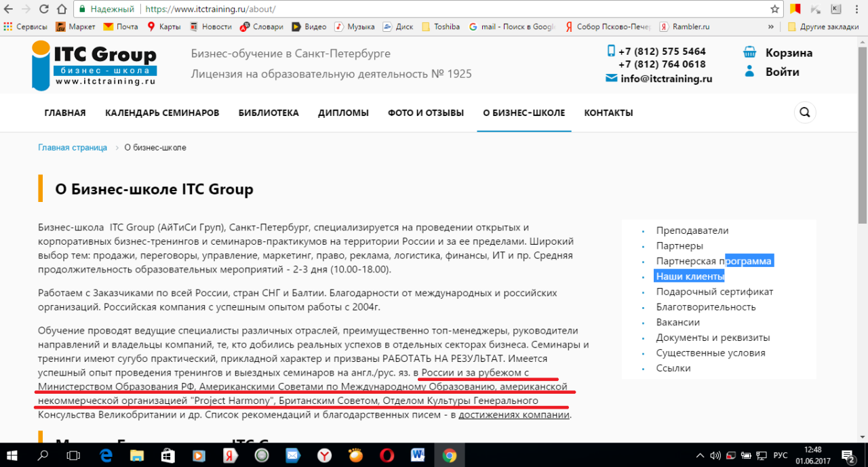
Task: Bookmark this page with the star icon
Action: pos(774,9)
